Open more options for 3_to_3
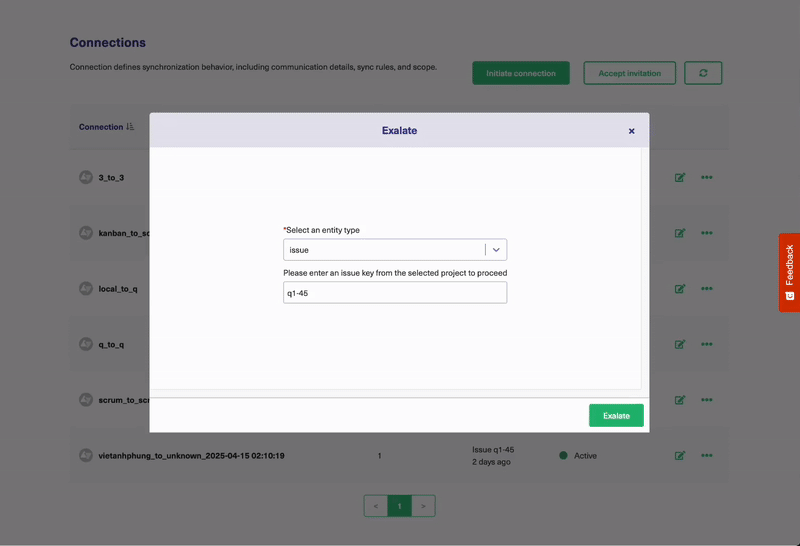Image resolution: width=800 pixels, height=546 pixels. coord(707,178)
